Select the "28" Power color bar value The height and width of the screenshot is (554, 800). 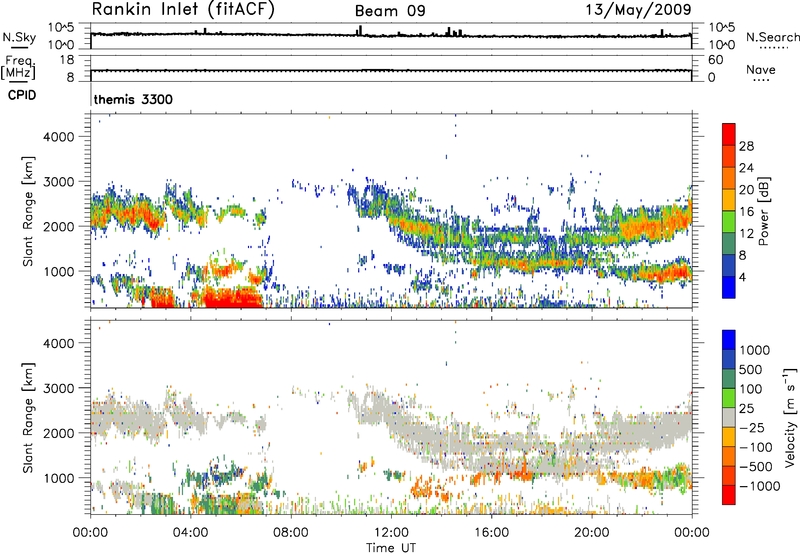(x=746, y=146)
